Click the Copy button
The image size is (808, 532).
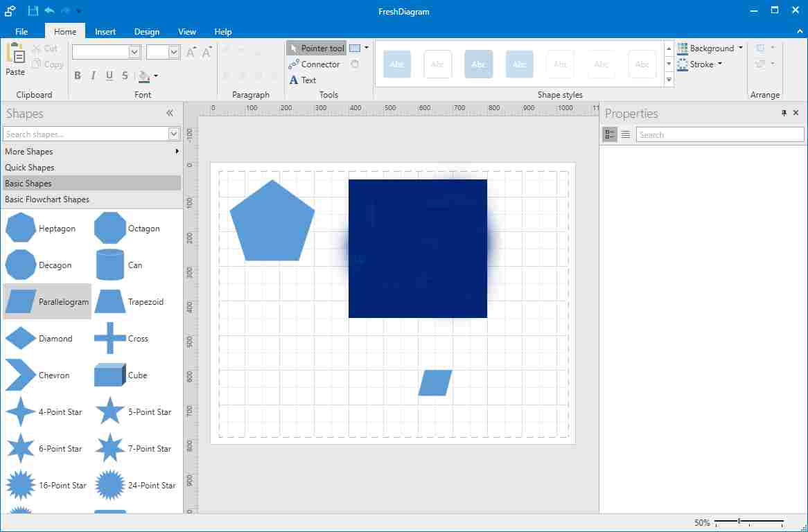pyautogui.click(x=47, y=64)
